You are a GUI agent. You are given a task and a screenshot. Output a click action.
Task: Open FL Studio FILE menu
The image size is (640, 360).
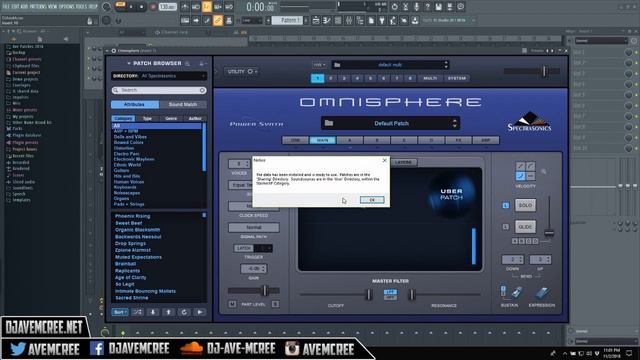[x=6, y=7]
